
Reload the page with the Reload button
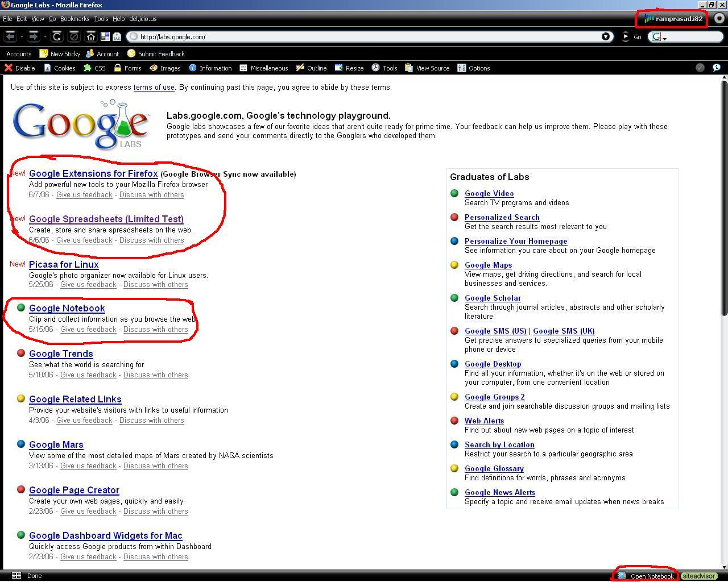[x=57, y=36]
